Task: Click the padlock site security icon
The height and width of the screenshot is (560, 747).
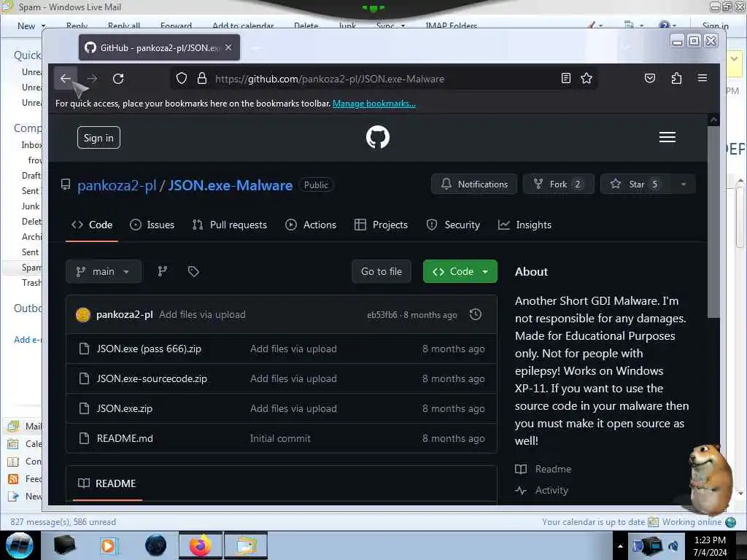Action: pyautogui.click(x=202, y=78)
